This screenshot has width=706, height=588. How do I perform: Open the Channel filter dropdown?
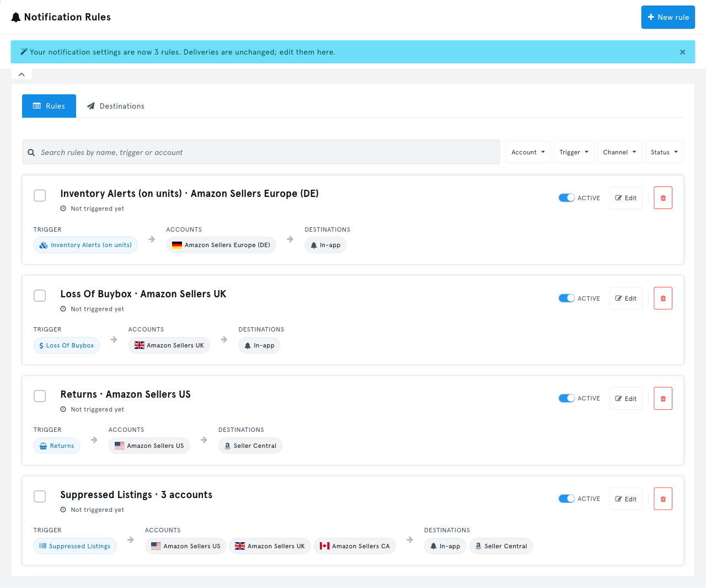tap(619, 152)
